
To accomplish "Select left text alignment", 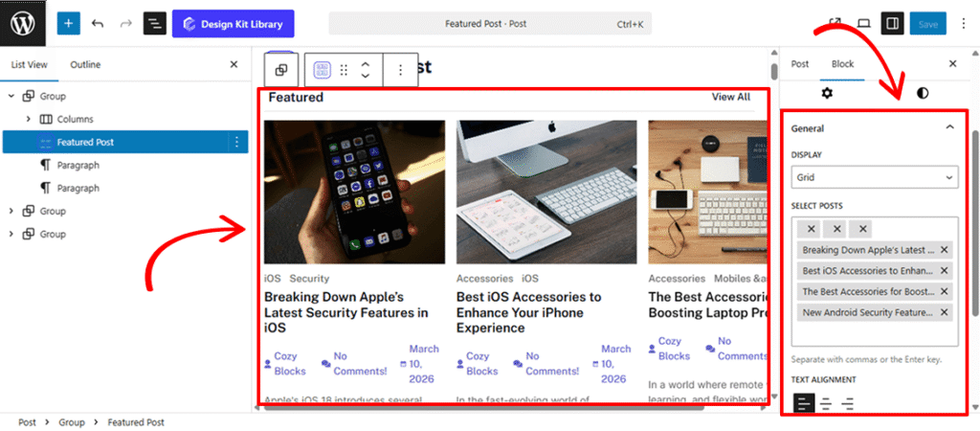I will (x=802, y=403).
